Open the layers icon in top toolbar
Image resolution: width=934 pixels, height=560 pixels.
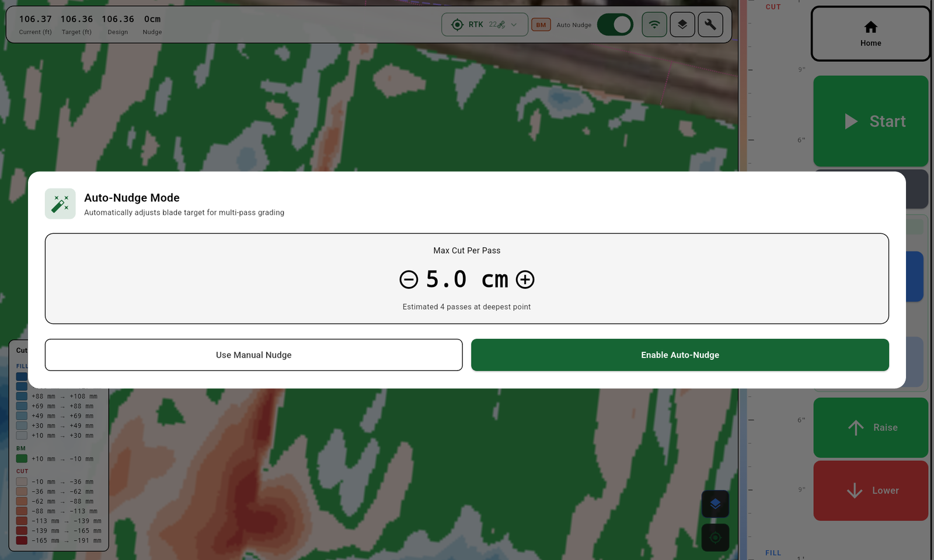(682, 24)
